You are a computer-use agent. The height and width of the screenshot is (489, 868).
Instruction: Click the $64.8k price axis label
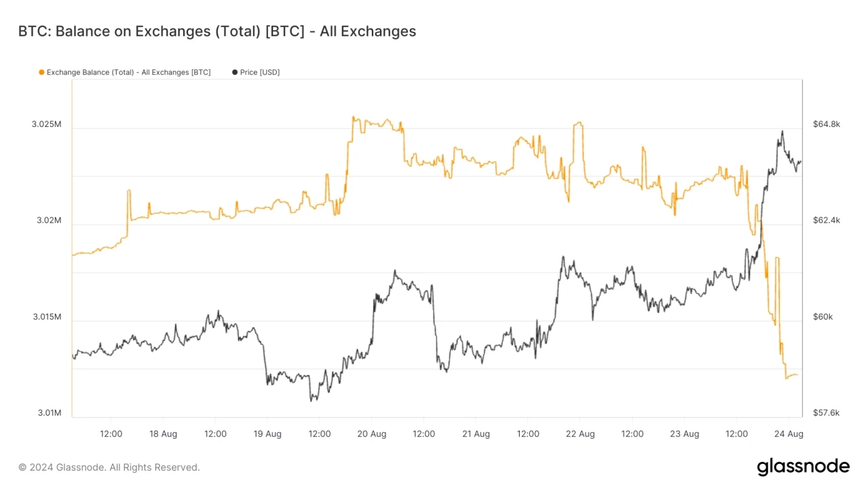coord(826,124)
